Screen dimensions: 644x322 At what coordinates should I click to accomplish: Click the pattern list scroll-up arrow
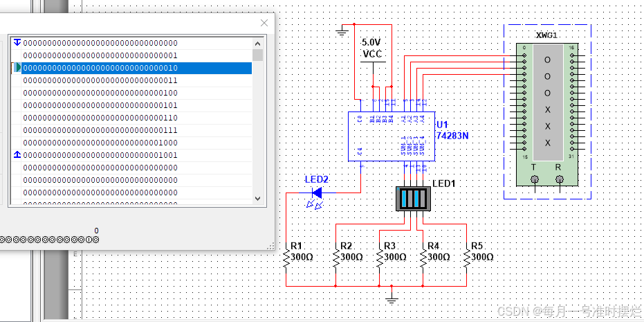click(x=257, y=43)
